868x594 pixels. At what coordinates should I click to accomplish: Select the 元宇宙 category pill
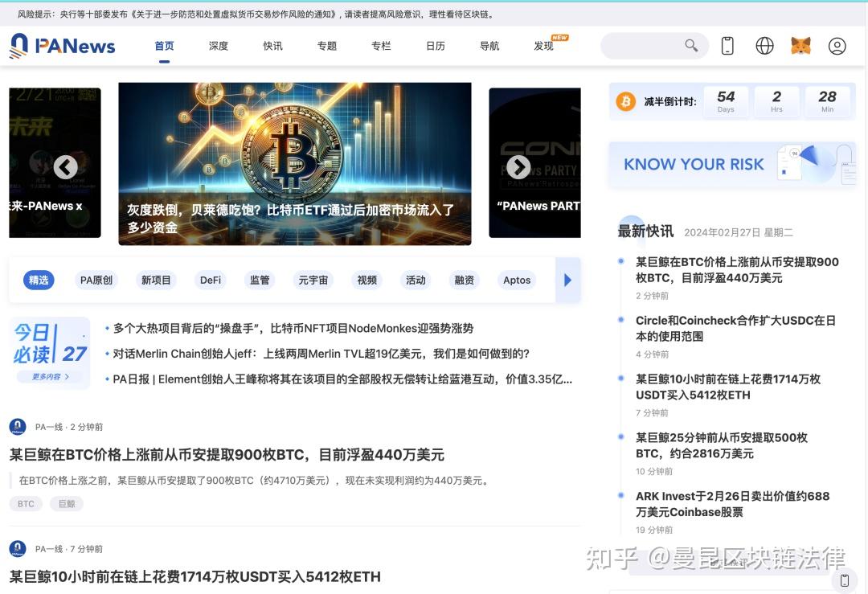(313, 280)
